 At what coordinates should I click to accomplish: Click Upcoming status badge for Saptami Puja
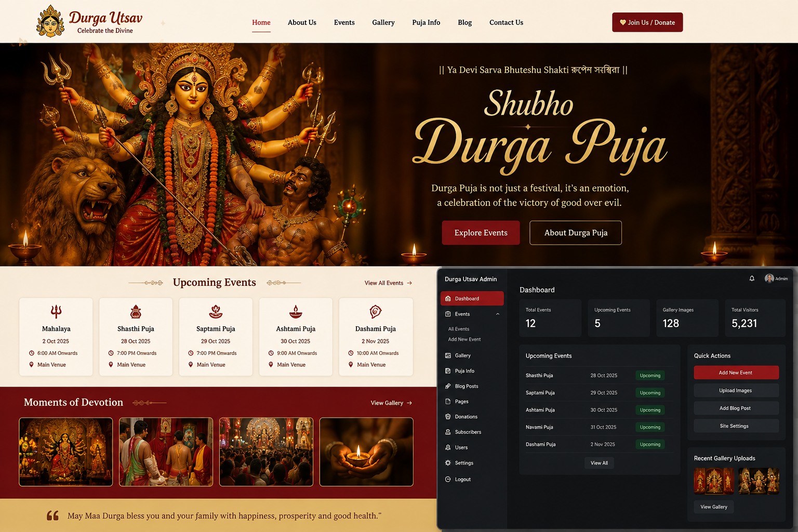click(650, 393)
